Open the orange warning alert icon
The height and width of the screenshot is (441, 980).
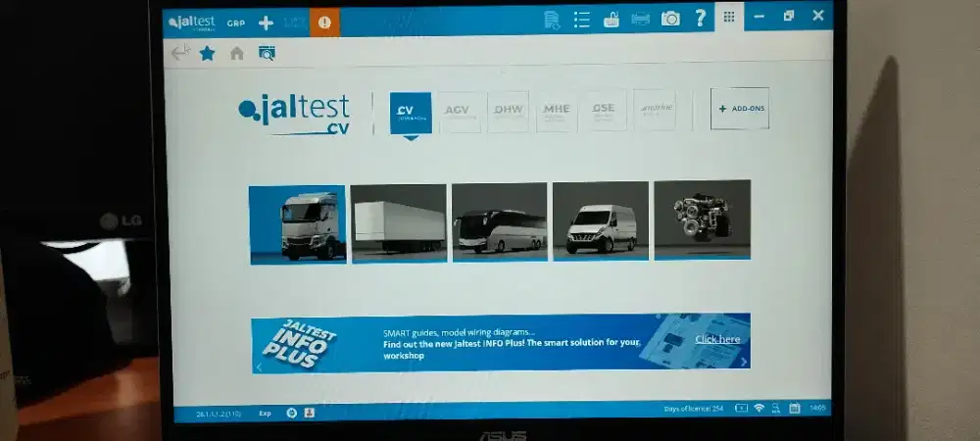[x=324, y=23]
